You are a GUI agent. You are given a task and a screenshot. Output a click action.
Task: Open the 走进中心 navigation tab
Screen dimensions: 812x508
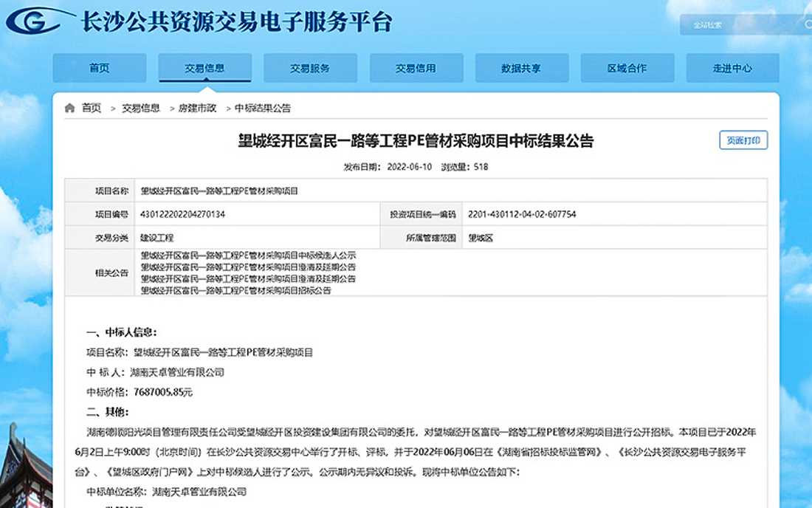[732, 68]
